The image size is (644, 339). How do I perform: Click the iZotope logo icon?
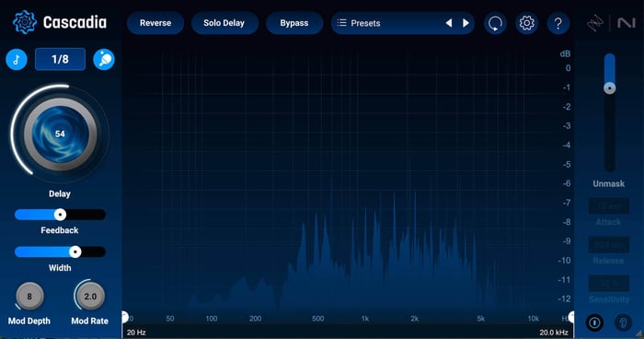tap(595, 23)
